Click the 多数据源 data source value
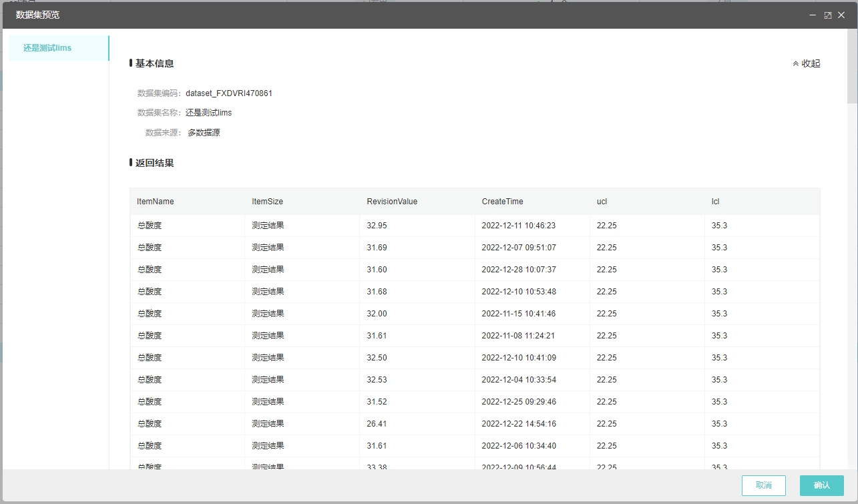Screen dimensions: 858x504 (204, 133)
